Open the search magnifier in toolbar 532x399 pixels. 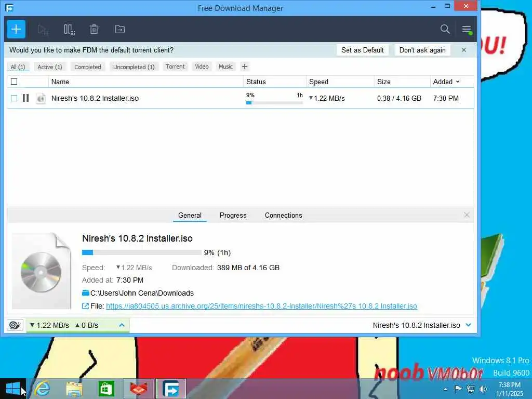click(x=445, y=29)
